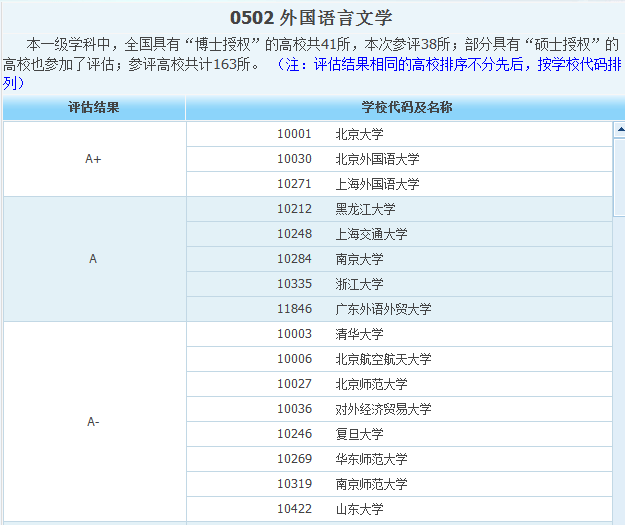Select the 广东外语外贸大学 entry
The height and width of the screenshot is (525, 625).
coord(383,309)
